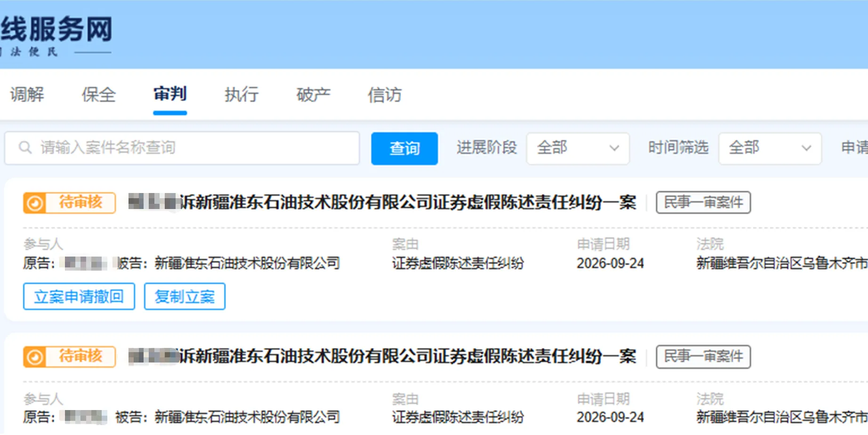Click first case's 案由 证券虚假陈述责任纠纷

458,263
